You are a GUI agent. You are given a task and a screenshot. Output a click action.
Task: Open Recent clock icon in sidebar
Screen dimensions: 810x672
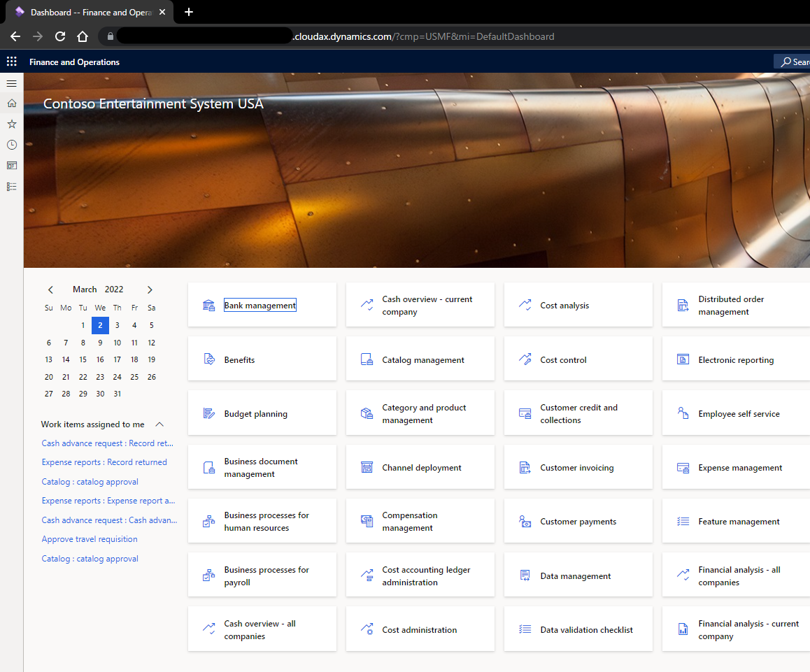pyautogui.click(x=11, y=145)
